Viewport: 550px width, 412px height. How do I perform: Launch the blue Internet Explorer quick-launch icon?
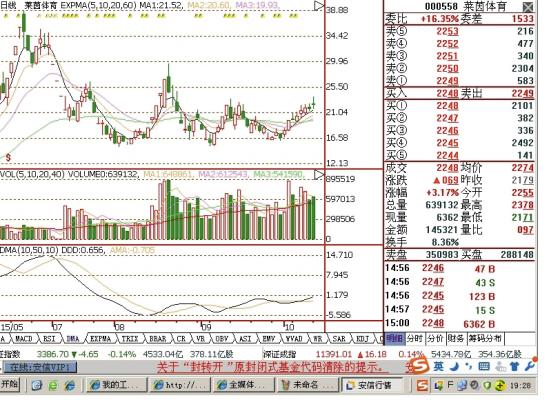(x=70, y=385)
